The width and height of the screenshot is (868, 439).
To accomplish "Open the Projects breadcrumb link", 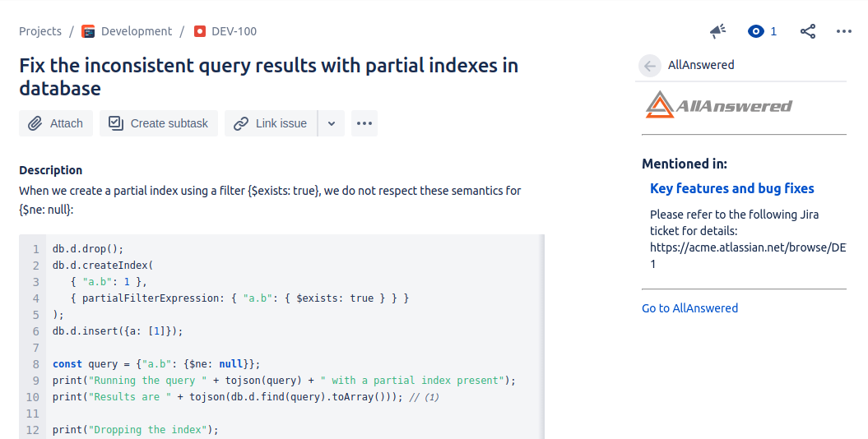I will (40, 31).
